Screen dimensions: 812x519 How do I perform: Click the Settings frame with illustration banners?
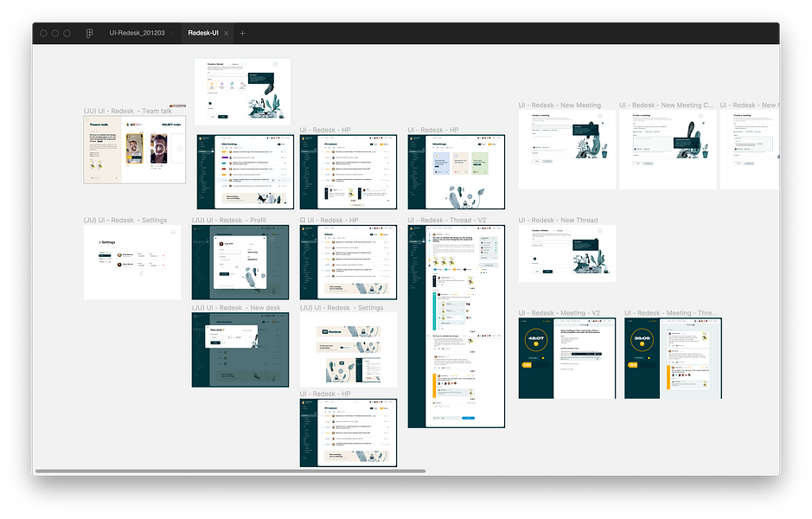tap(348, 349)
